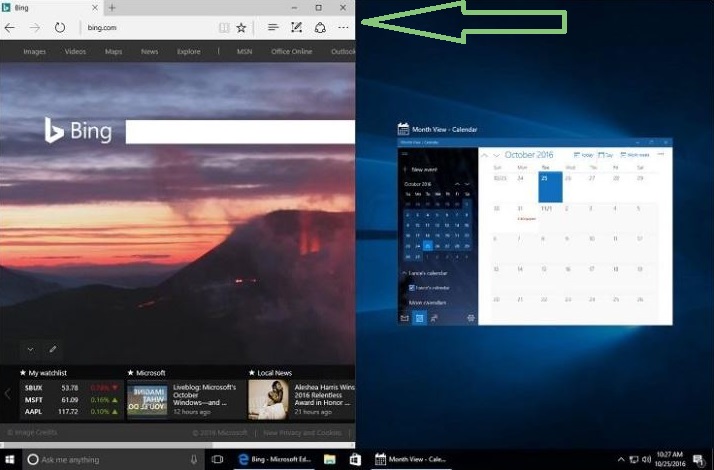Uncheck Lance's calendar checkbox
Image resolution: width=714 pixels, height=470 pixels.
click(412, 288)
